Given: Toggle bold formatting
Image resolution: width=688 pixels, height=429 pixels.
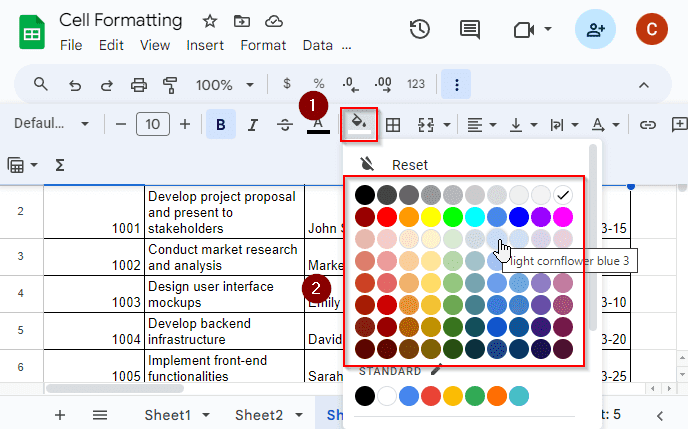Looking at the screenshot, I should coord(220,125).
